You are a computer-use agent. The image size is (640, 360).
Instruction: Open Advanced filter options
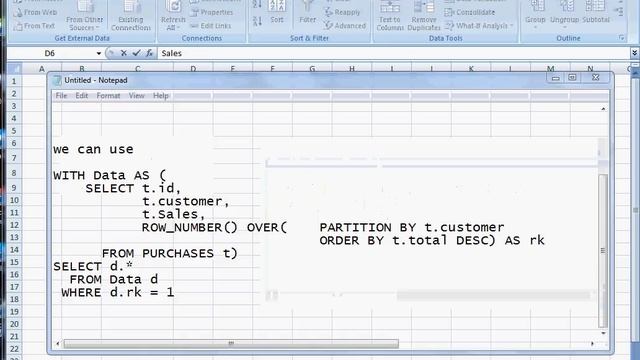pos(345,26)
